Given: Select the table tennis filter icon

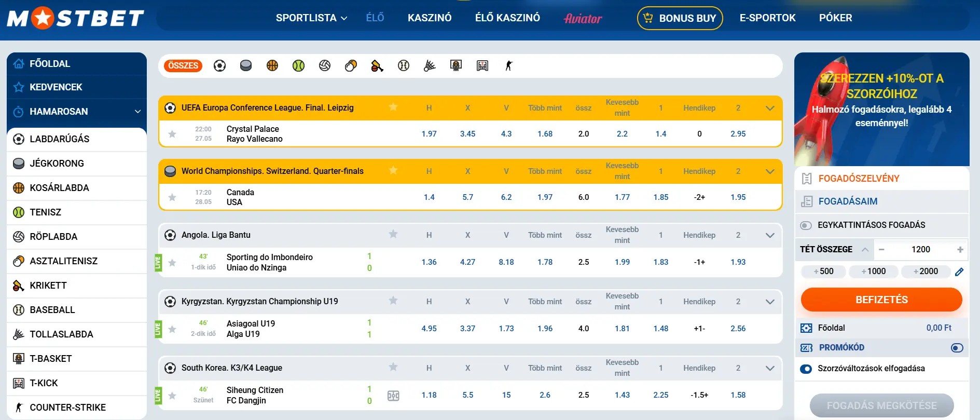Looking at the screenshot, I should point(351,66).
